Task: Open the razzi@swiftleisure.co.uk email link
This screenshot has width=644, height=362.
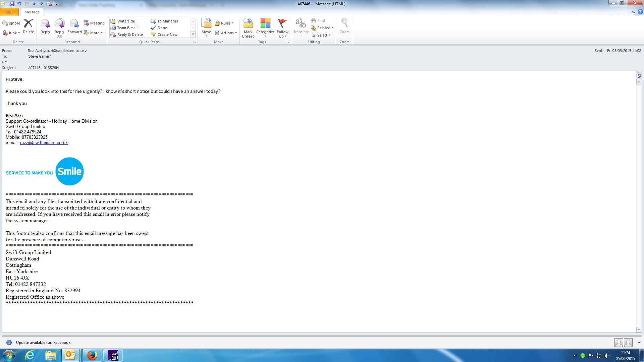Action: coord(44,143)
